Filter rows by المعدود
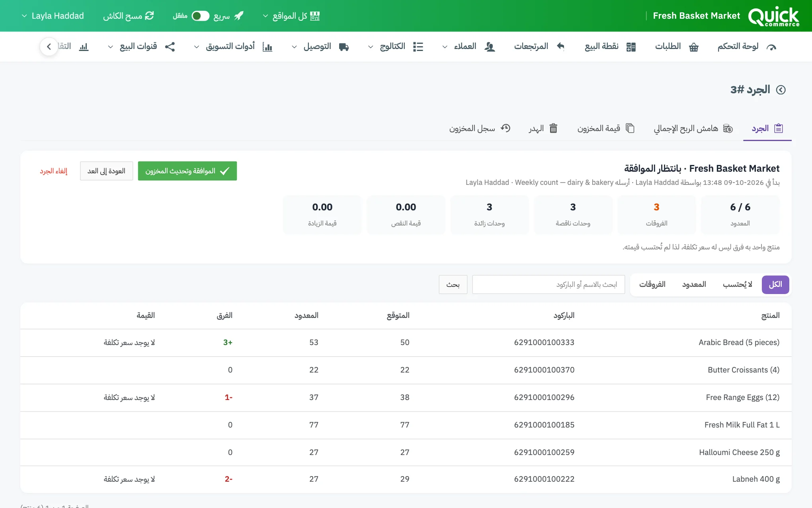Viewport: 812px width, 508px height. (x=694, y=284)
